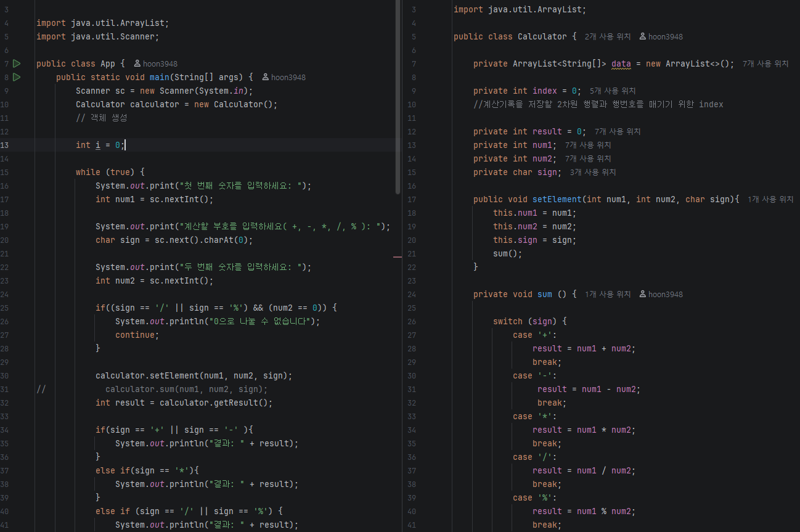Click the pink error stripe mark in left editor
The width and height of the screenshot is (800, 532).
398,256
